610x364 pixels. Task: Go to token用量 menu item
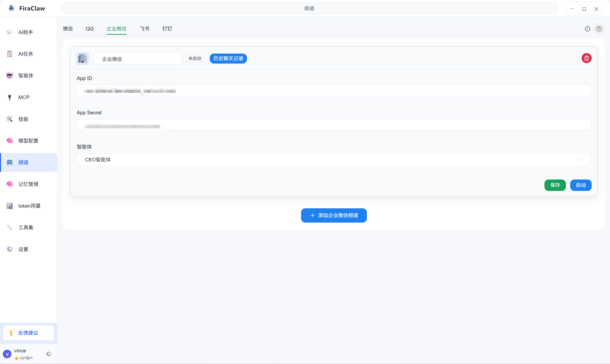click(x=29, y=206)
